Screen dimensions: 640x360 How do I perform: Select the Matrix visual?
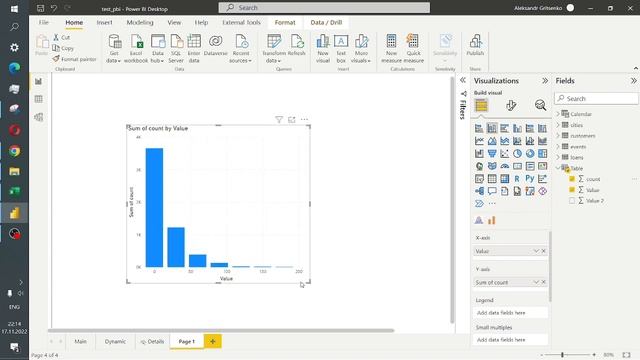pyautogui.click(x=504, y=179)
